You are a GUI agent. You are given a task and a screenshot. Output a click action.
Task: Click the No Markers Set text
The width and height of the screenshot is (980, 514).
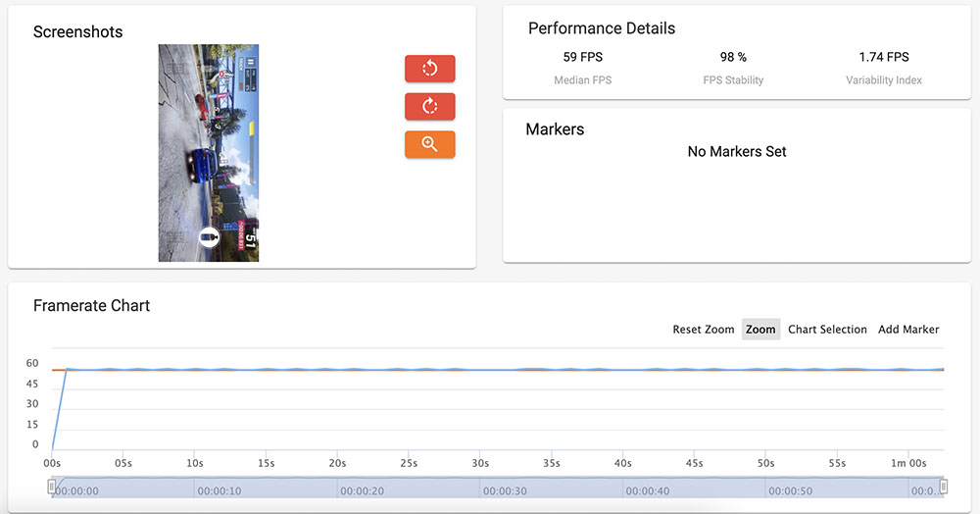[737, 151]
